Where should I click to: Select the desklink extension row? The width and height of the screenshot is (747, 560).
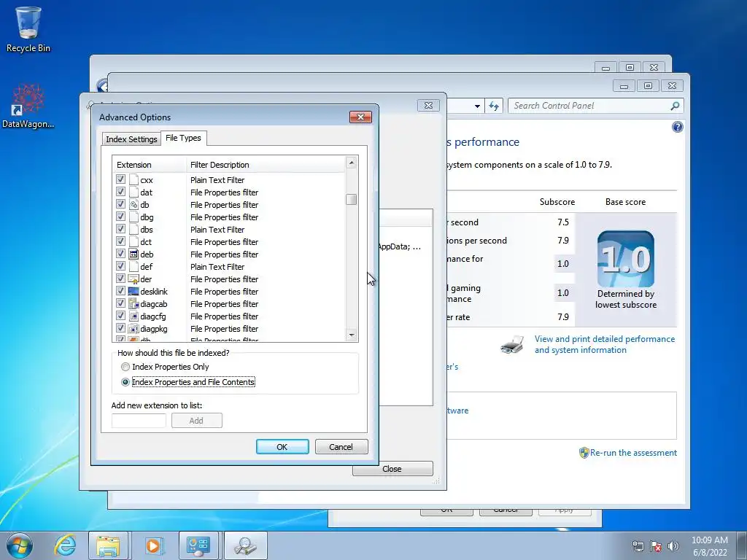(x=228, y=292)
